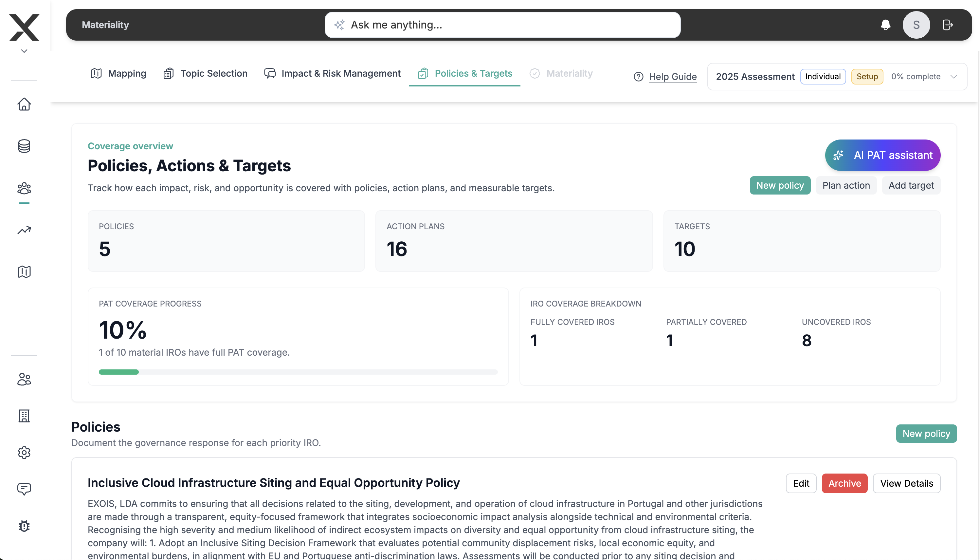The width and height of the screenshot is (980, 560).
Task: Expand the 2025 Assessment dropdown
Action: 953,77
